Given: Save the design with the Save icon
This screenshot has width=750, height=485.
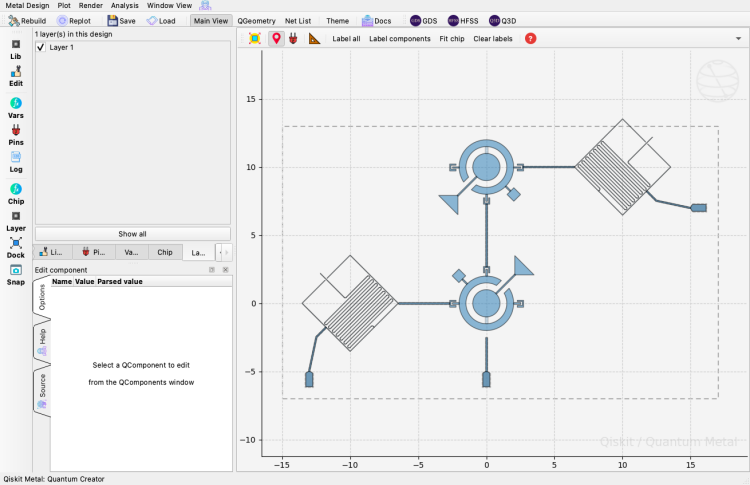Looking at the screenshot, I should coord(121,21).
